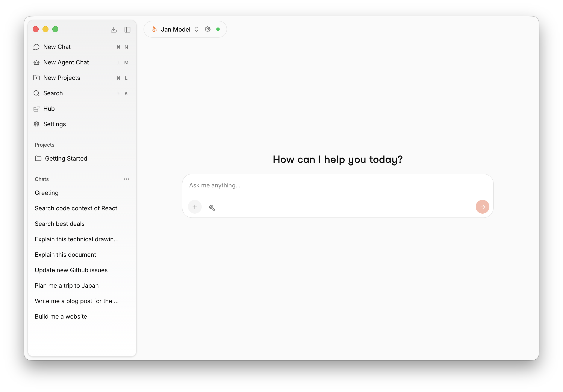This screenshot has width=563, height=392.
Task: Select the Build me a website chat
Action: click(61, 316)
